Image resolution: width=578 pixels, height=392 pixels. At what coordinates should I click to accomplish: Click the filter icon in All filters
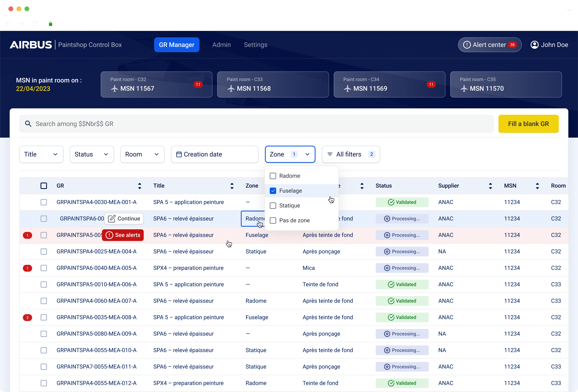point(330,154)
